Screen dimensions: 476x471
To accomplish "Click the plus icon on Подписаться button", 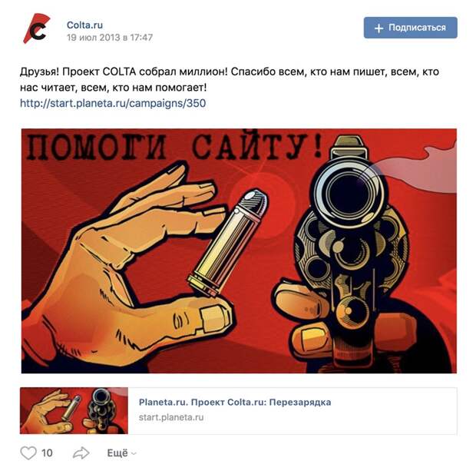I will (378, 28).
